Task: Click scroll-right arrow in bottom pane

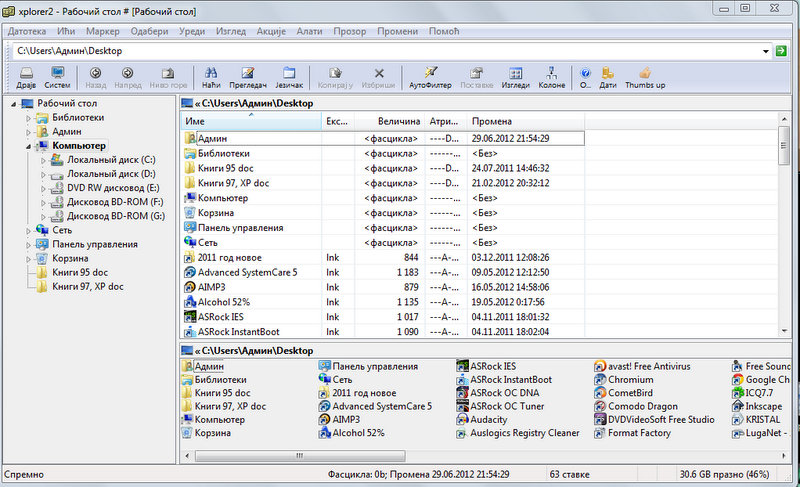Action: tap(784, 455)
